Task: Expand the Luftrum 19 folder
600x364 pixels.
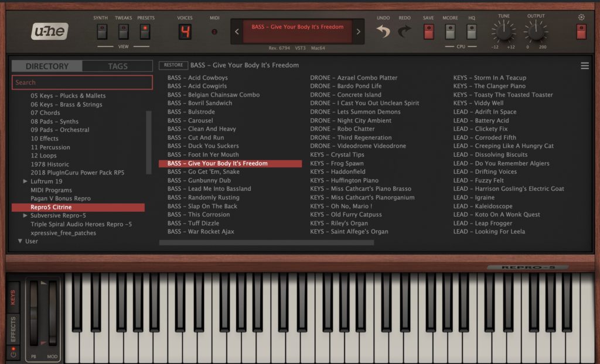Action: click(25, 181)
